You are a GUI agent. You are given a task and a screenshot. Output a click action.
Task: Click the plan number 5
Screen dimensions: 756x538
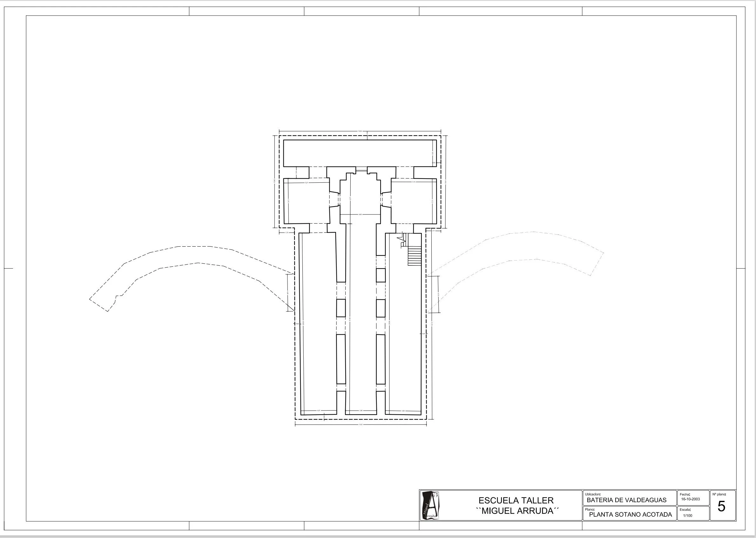(721, 507)
